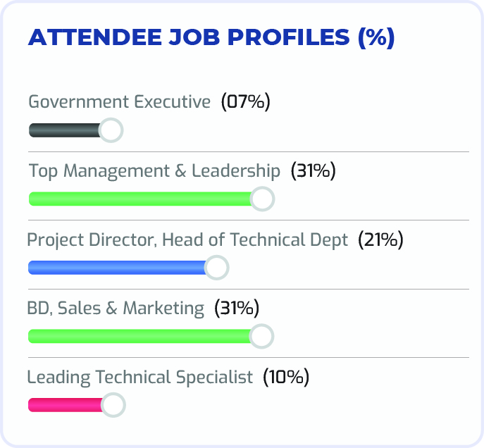Select the Leading Technical Specialist label
Viewport: 484px width, 448px height.
click(x=139, y=377)
